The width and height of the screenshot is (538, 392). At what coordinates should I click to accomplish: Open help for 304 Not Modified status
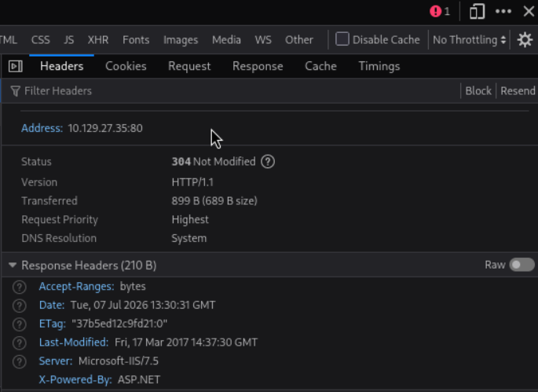coord(268,162)
